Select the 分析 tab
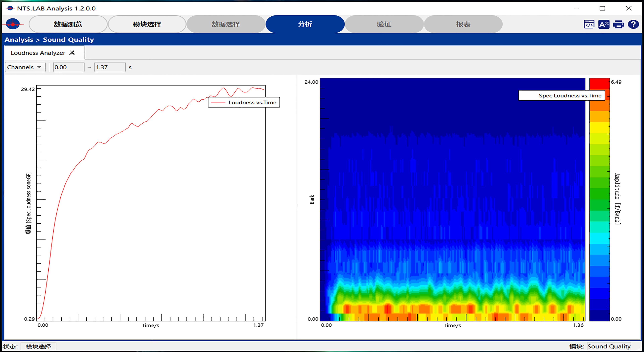644x352 pixels. 305,24
